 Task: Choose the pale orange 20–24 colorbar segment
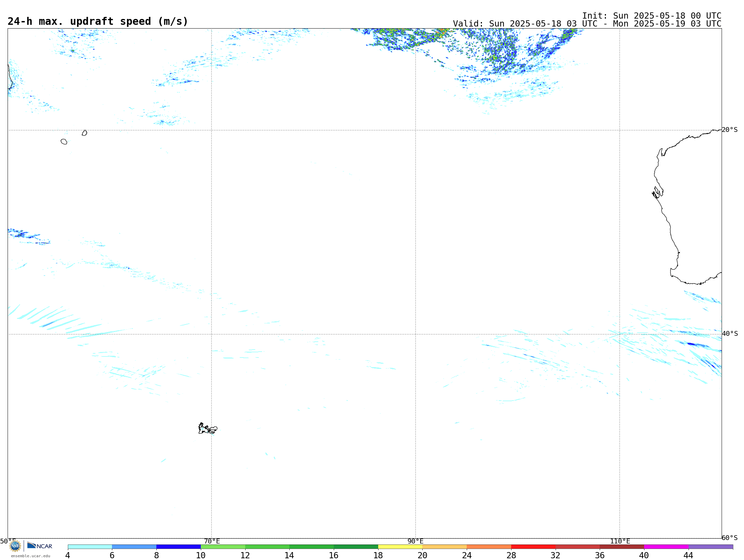445,547
